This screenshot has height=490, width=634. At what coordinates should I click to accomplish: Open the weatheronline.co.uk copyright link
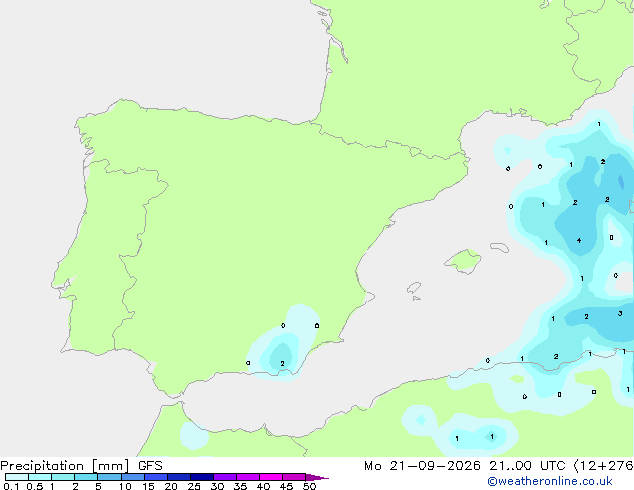click(x=549, y=481)
